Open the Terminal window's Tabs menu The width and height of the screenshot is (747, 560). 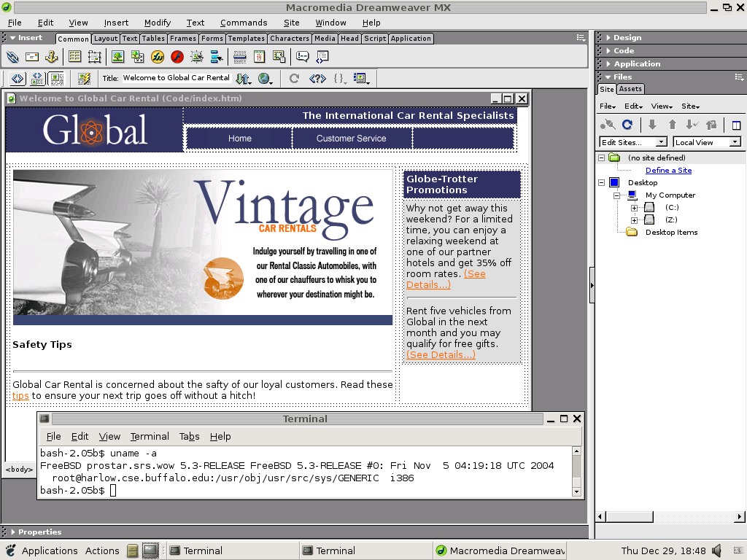tap(189, 436)
